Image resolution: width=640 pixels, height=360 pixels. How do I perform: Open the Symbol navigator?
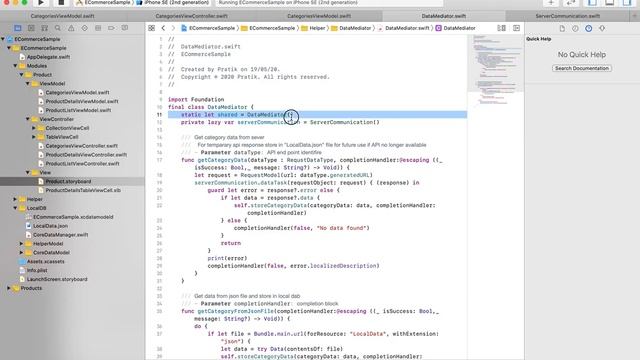(44, 28)
